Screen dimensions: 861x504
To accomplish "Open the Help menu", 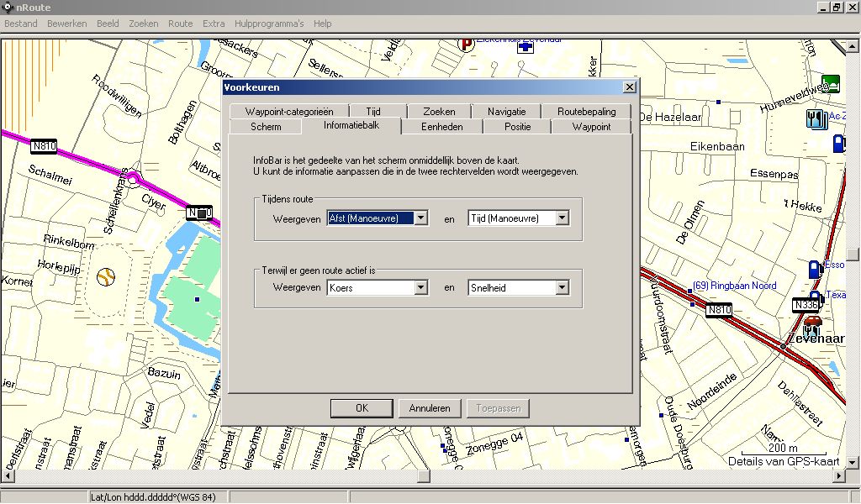I will tap(322, 24).
